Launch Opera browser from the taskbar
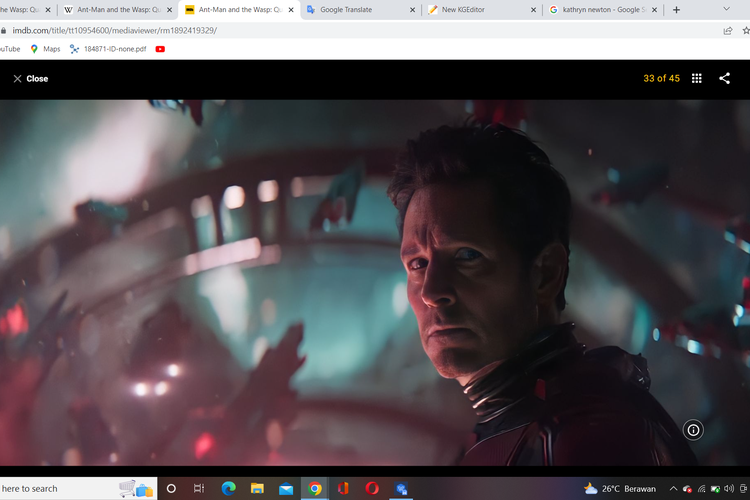Screen dimensions: 750x500 click(x=372, y=489)
